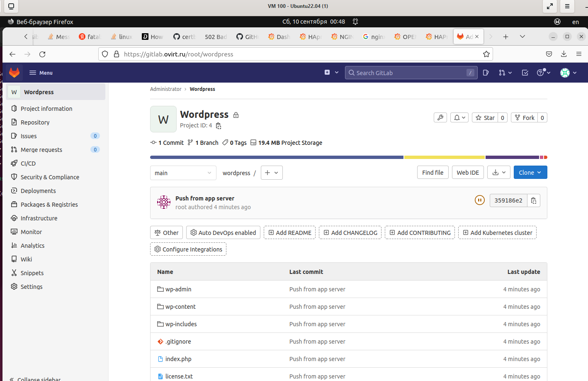588x381 pixels.
Task: Open Repository in sidebar
Action: point(35,122)
